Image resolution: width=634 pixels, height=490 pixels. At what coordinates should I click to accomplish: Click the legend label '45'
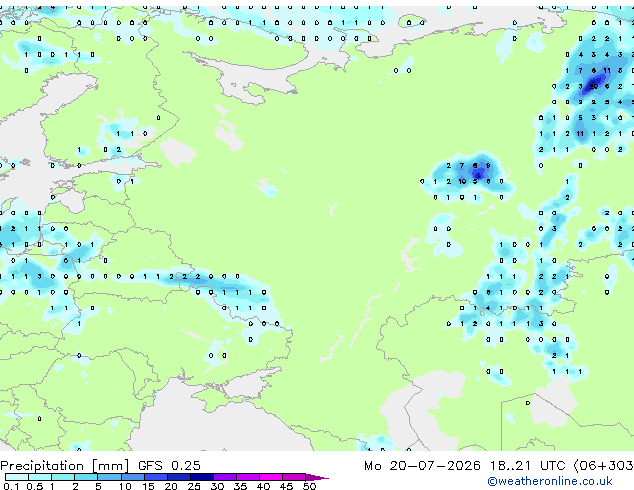pos(286,486)
